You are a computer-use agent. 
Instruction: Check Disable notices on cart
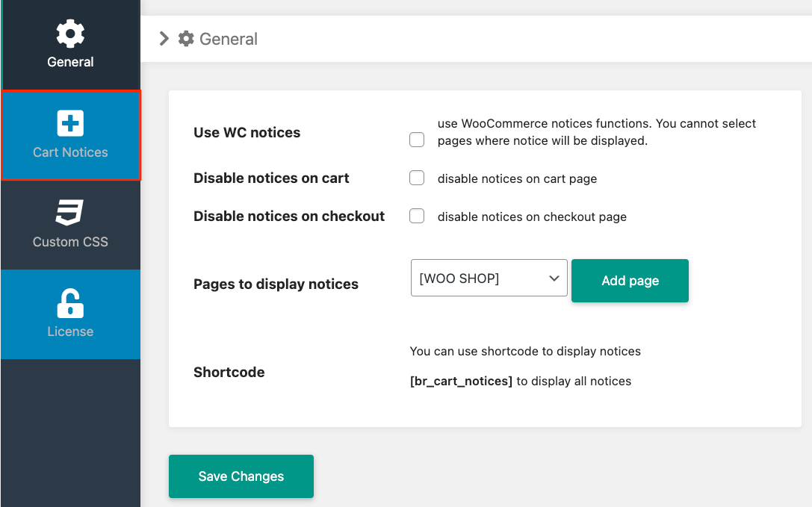[416, 178]
